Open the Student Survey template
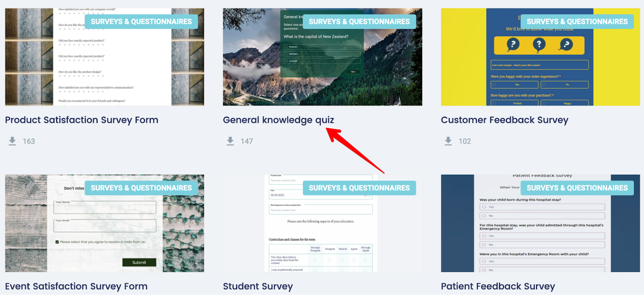The height and width of the screenshot is (295, 644). click(x=258, y=286)
